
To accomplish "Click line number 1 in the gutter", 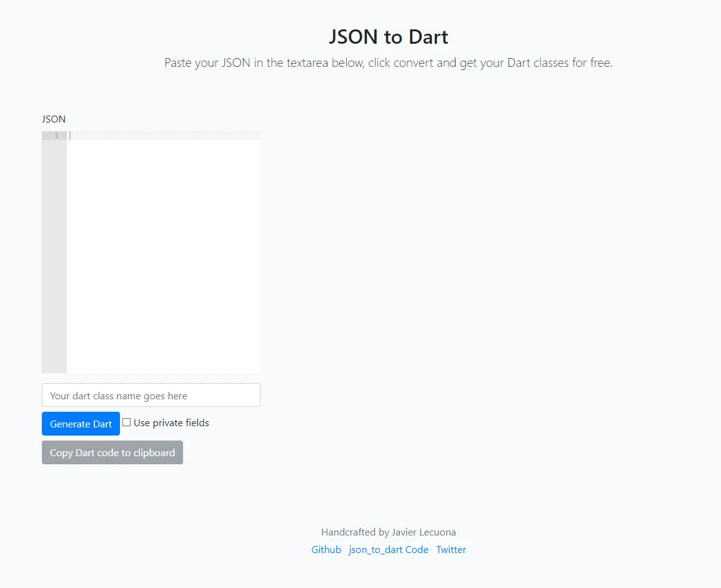I will click(x=56, y=135).
